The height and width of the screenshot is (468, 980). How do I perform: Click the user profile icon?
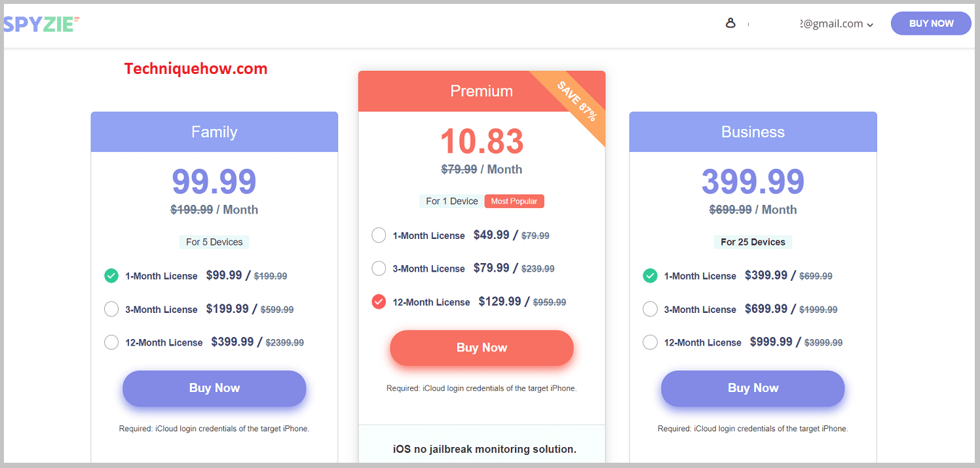(x=730, y=23)
